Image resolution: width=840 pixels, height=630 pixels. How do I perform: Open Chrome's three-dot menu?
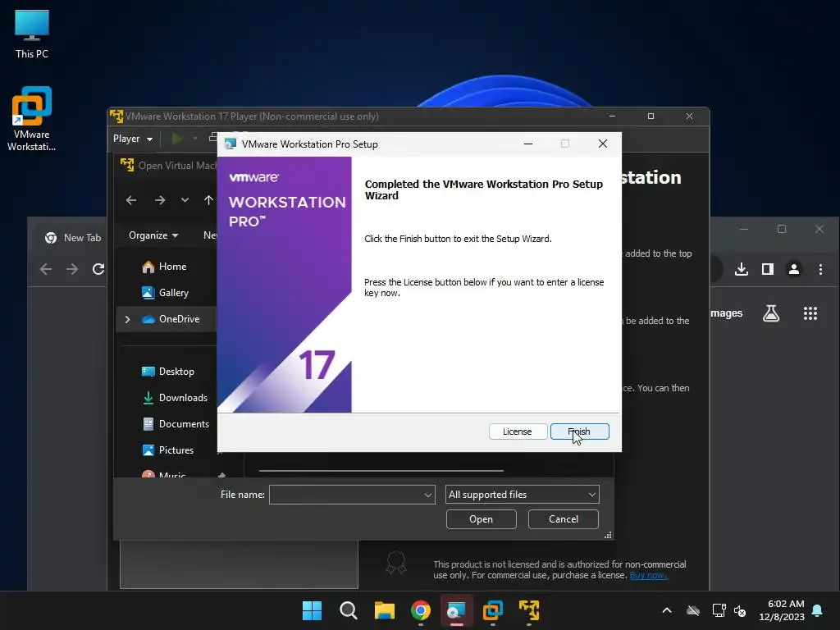pos(820,269)
